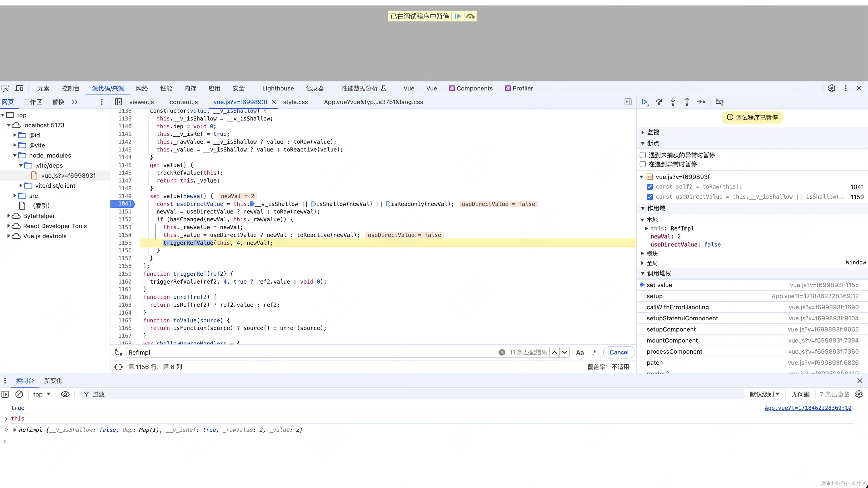The height and width of the screenshot is (488, 868).
Task: Resume script execution in debugger toolbar
Action: (x=645, y=102)
